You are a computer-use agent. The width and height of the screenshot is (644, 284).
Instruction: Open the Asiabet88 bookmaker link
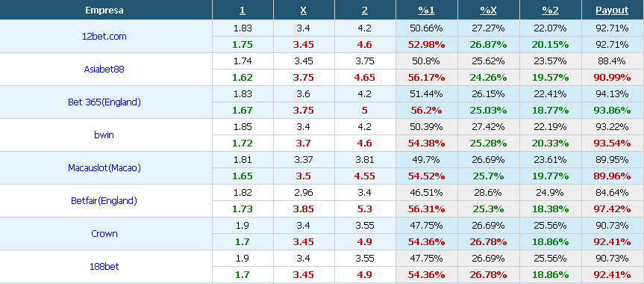(x=104, y=70)
